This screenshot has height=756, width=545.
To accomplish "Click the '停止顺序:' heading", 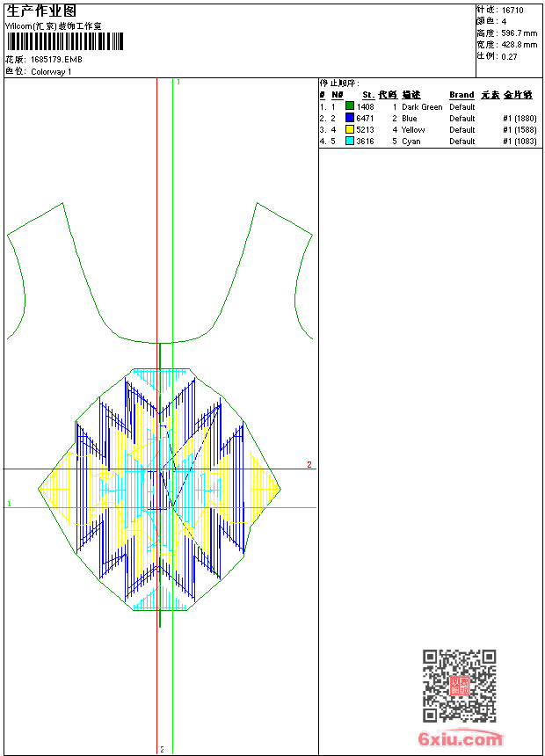I will click(339, 84).
